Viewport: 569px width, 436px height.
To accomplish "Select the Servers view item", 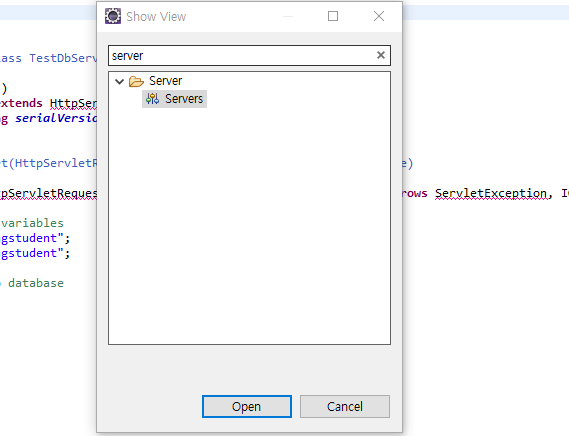I will [x=175, y=99].
